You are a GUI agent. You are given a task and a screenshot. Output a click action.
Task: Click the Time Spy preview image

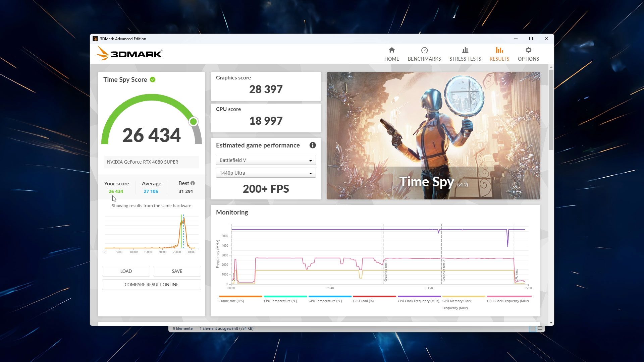pyautogui.click(x=433, y=136)
